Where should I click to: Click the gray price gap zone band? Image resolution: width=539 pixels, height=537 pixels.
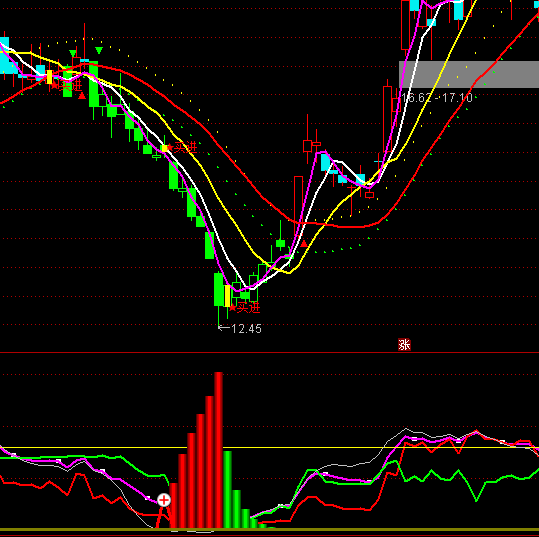tap(469, 74)
